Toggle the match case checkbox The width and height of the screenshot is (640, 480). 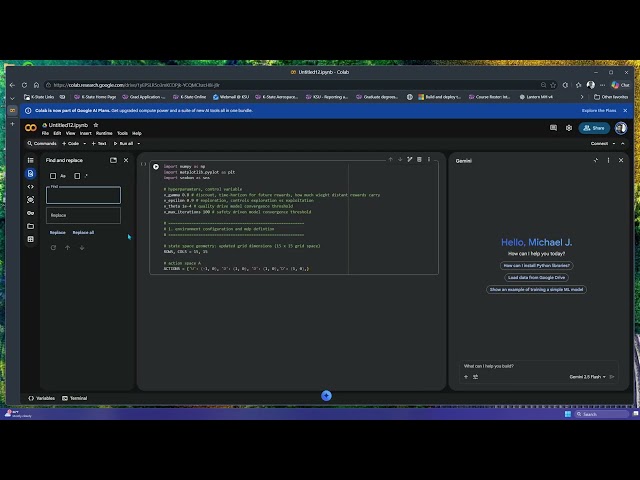53,176
